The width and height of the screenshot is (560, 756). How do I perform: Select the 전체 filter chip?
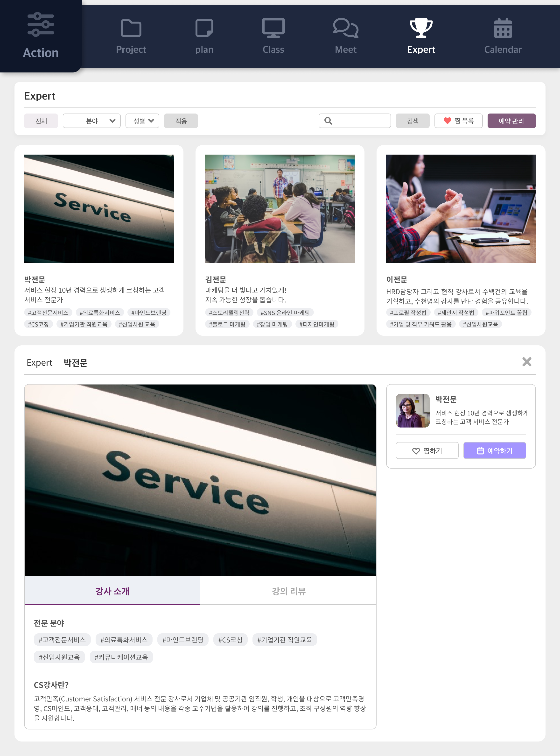(x=41, y=121)
